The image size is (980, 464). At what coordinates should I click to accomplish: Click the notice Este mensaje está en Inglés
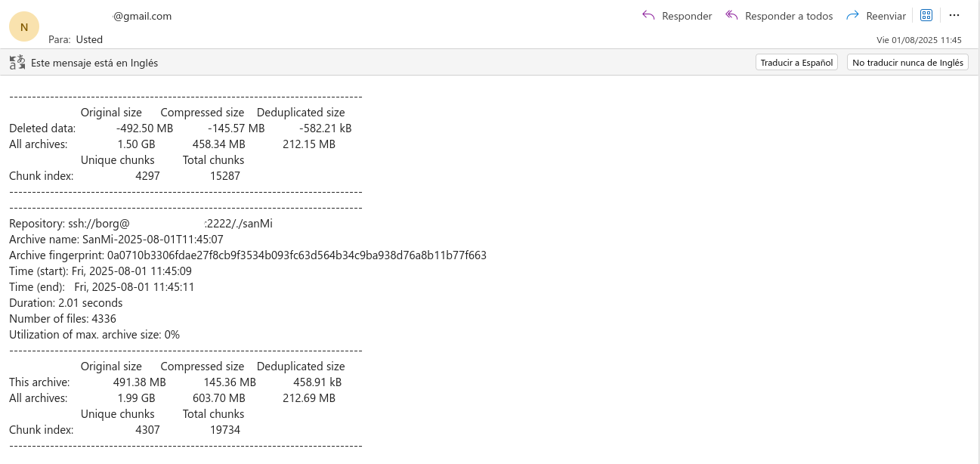[94, 63]
